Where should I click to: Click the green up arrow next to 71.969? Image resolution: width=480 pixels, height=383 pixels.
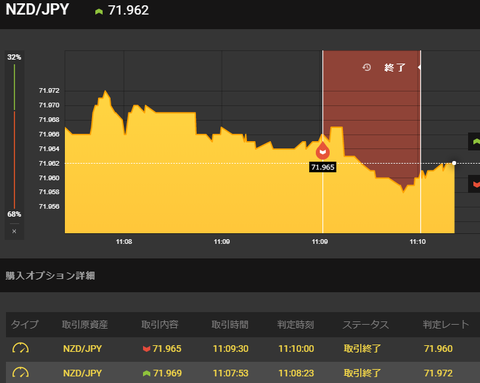[146, 373]
